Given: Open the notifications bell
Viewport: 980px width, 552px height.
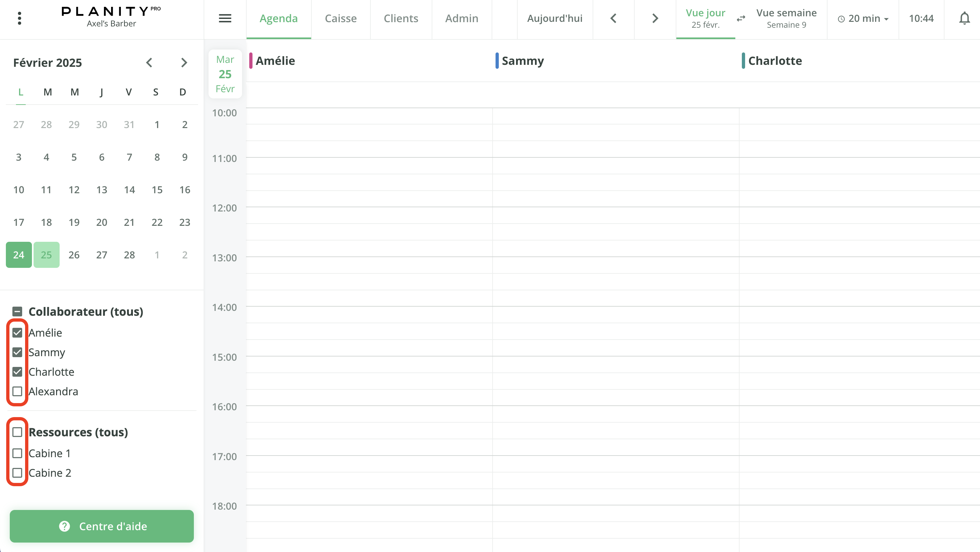Looking at the screenshot, I should tap(964, 18).
